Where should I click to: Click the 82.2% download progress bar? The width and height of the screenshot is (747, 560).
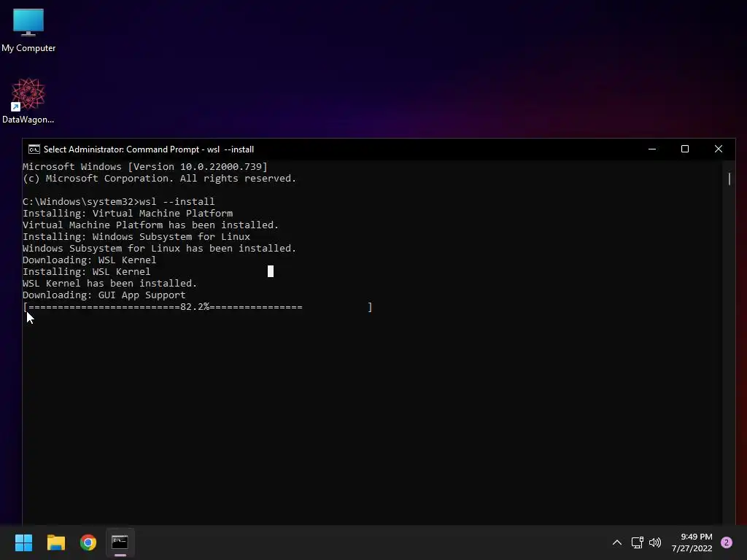[198, 307]
